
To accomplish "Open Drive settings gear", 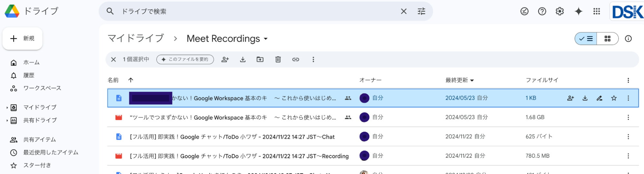I will pyautogui.click(x=560, y=11).
